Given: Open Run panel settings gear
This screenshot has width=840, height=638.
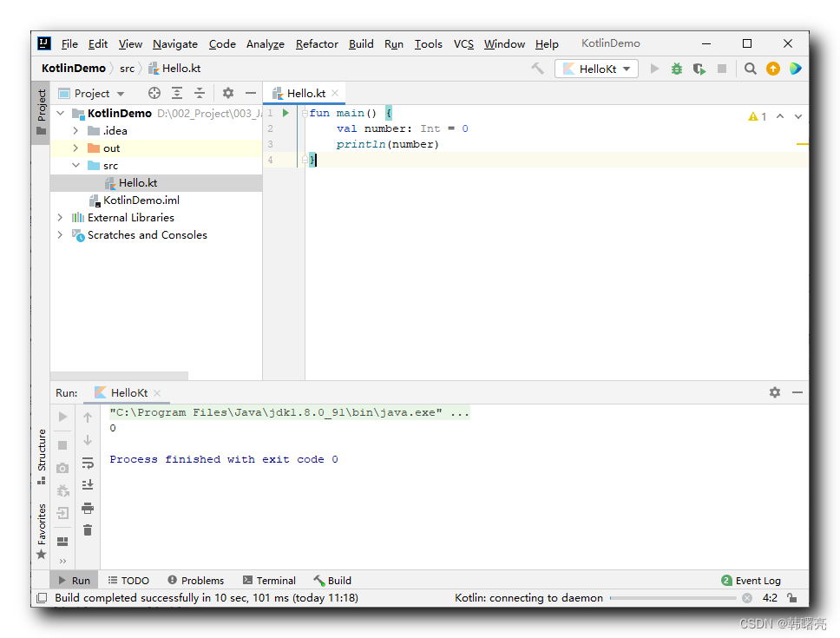Looking at the screenshot, I should pyautogui.click(x=775, y=392).
